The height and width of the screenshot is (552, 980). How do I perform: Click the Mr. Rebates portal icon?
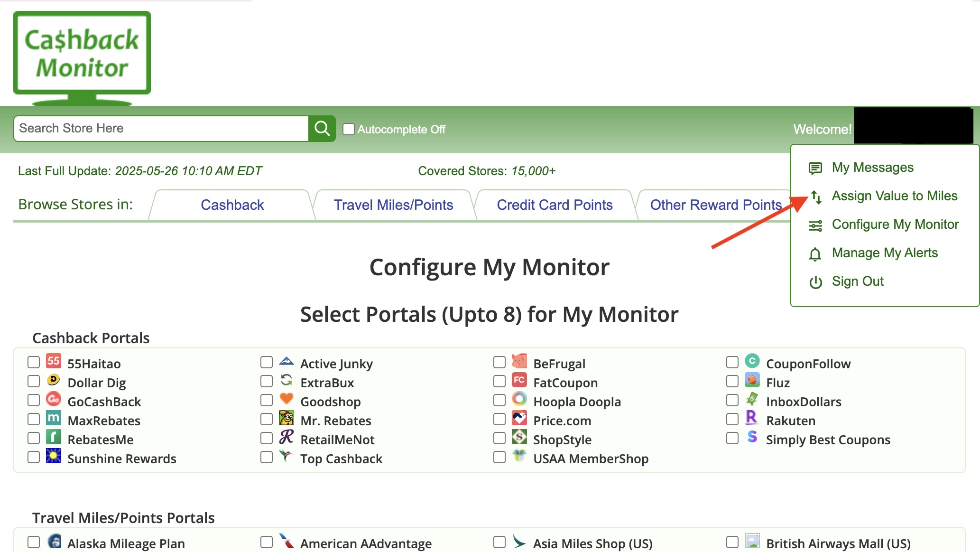pos(287,418)
